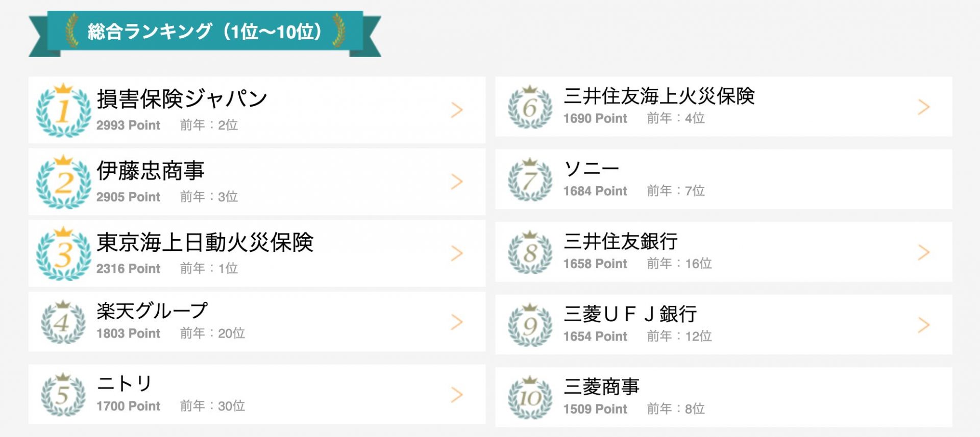Open the 三井住友海上火災保険 company link
The width and height of the screenshot is (980, 437).
click(659, 96)
